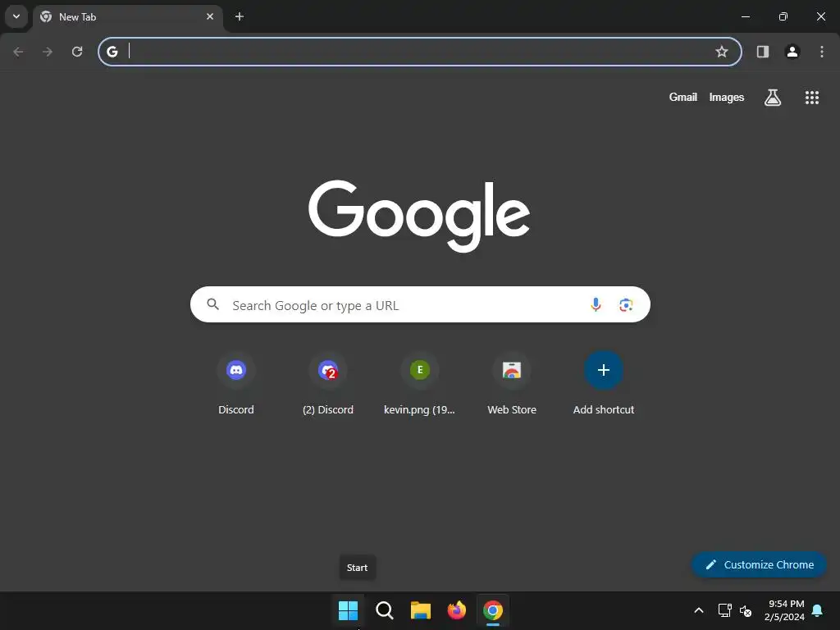Open the muted volume tray icon

[746, 610]
